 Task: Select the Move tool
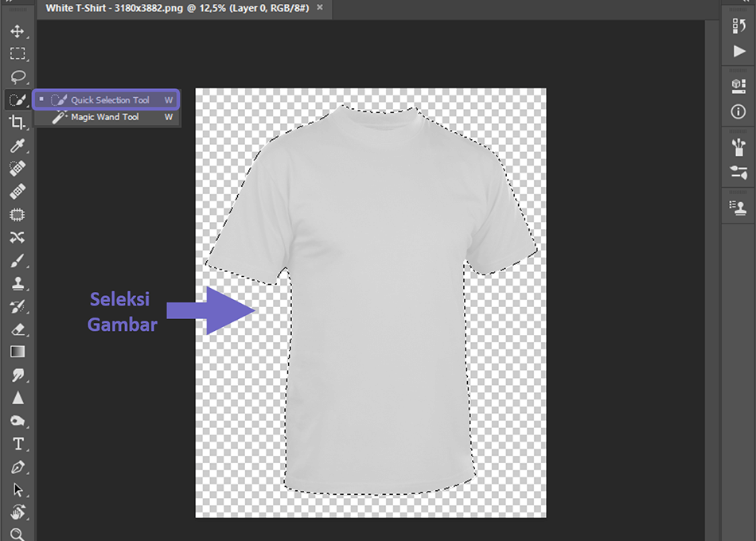pos(18,31)
